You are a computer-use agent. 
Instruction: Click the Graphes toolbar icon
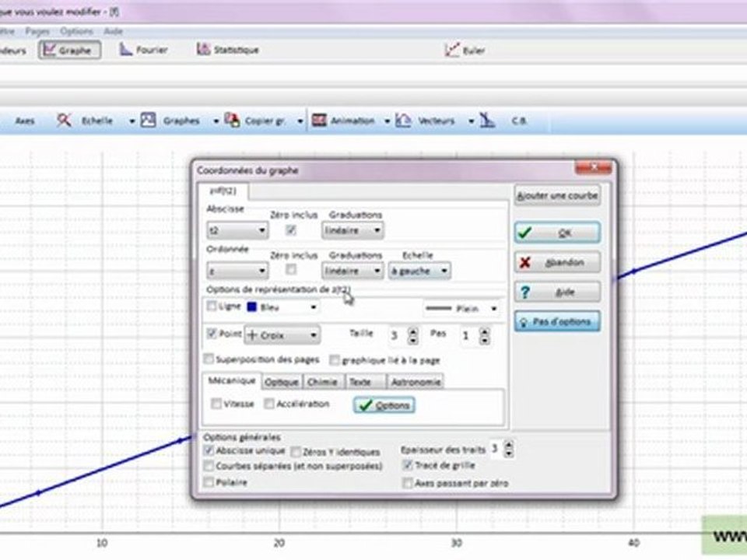(x=148, y=120)
